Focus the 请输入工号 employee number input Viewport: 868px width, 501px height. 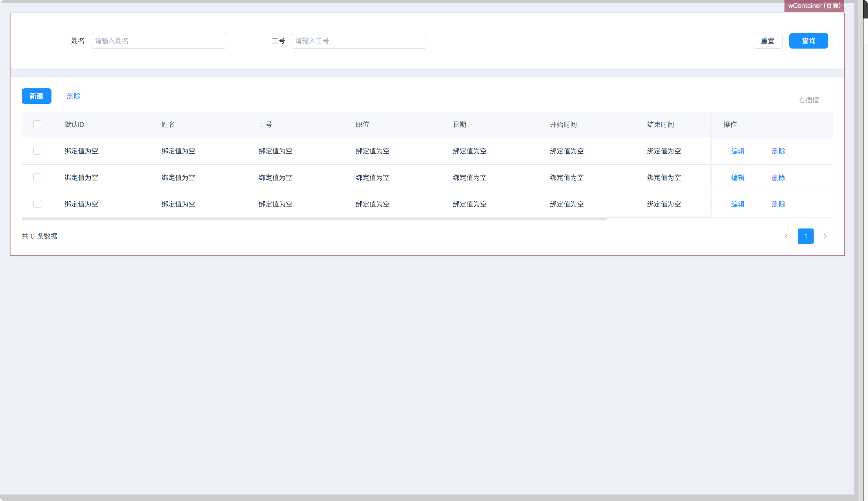point(359,40)
